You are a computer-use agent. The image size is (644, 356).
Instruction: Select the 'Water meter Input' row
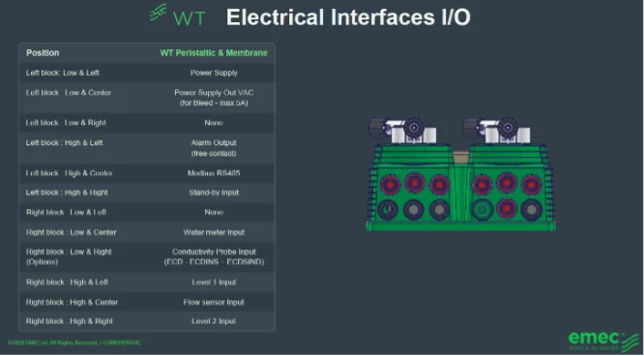[147, 232]
